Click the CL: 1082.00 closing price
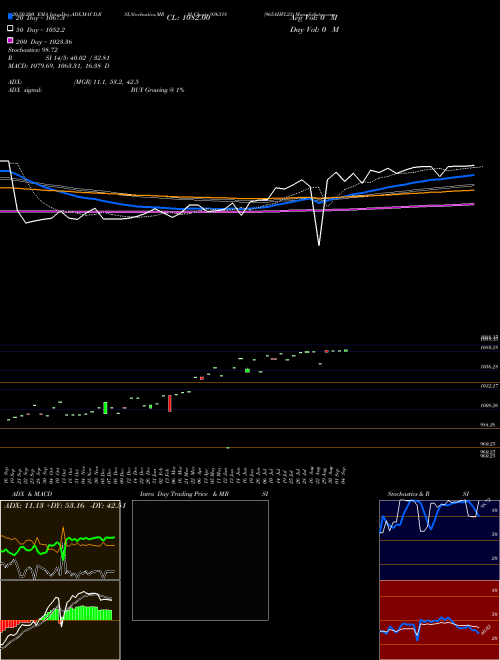500x660 pixels. [x=188, y=18]
